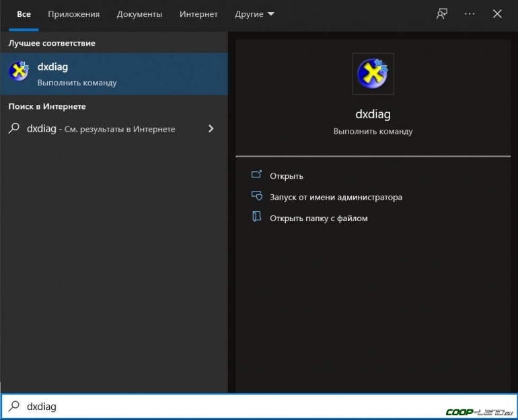Click the magnifier icon in web search result
The width and height of the screenshot is (518, 420).
pos(13,128)
